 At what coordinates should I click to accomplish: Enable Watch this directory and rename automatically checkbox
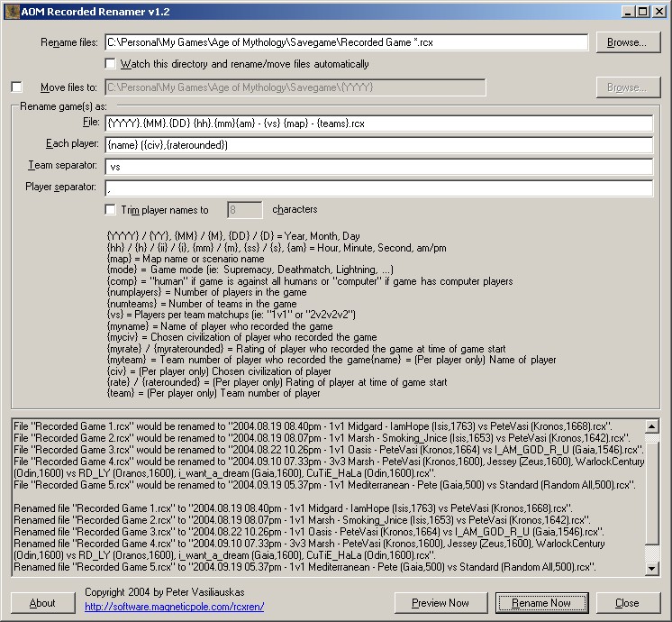click(111, 64)
